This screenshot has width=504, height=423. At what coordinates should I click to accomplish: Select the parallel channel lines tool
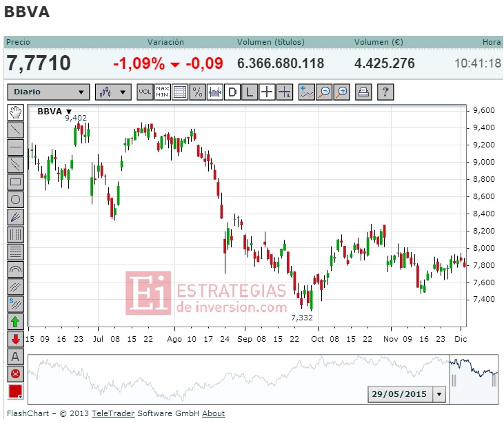[15, 165]
